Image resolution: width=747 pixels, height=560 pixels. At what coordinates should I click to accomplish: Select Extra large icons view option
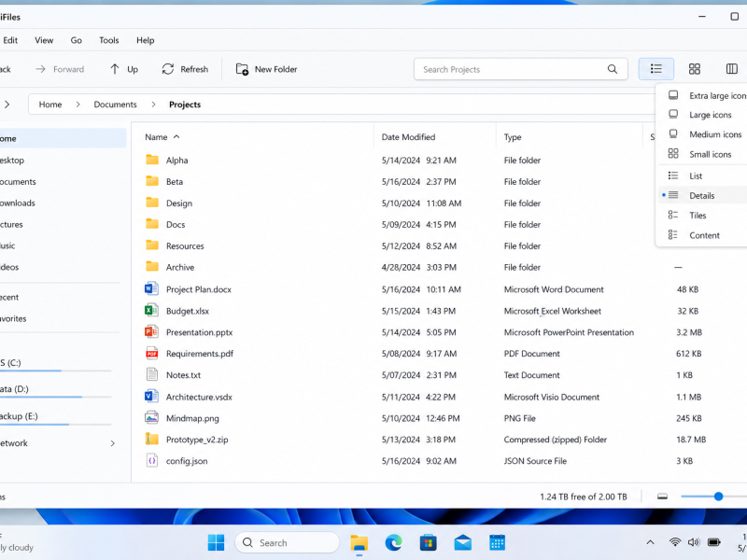point(717,96)
